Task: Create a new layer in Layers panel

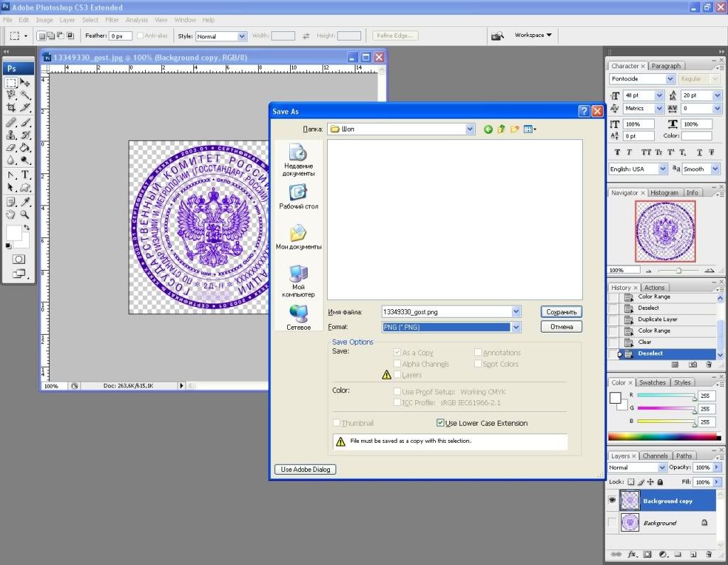Action: click(x=693, y=554)
